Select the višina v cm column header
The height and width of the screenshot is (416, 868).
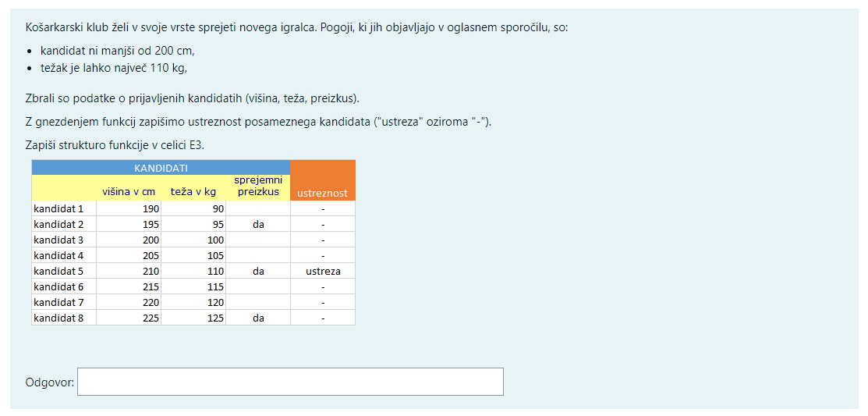click(129, 192)
